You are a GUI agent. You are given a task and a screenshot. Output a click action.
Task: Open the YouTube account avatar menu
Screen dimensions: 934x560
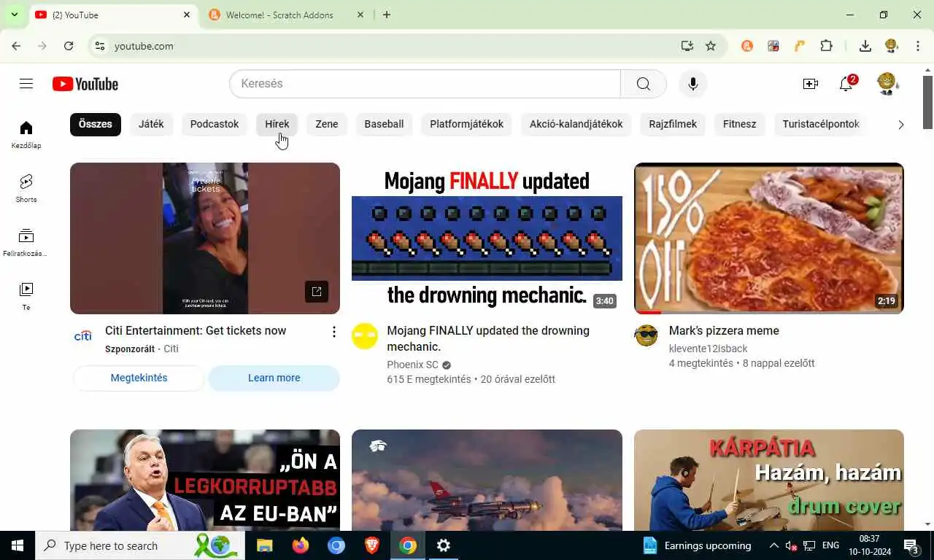tap(887, 84)
